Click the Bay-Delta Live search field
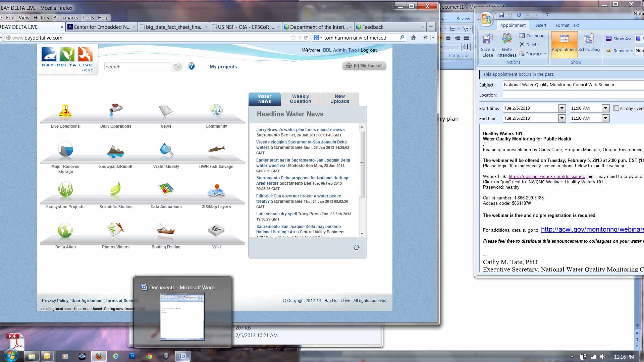Viewport: 644px width, 362px height. click(x=138, y=67)
